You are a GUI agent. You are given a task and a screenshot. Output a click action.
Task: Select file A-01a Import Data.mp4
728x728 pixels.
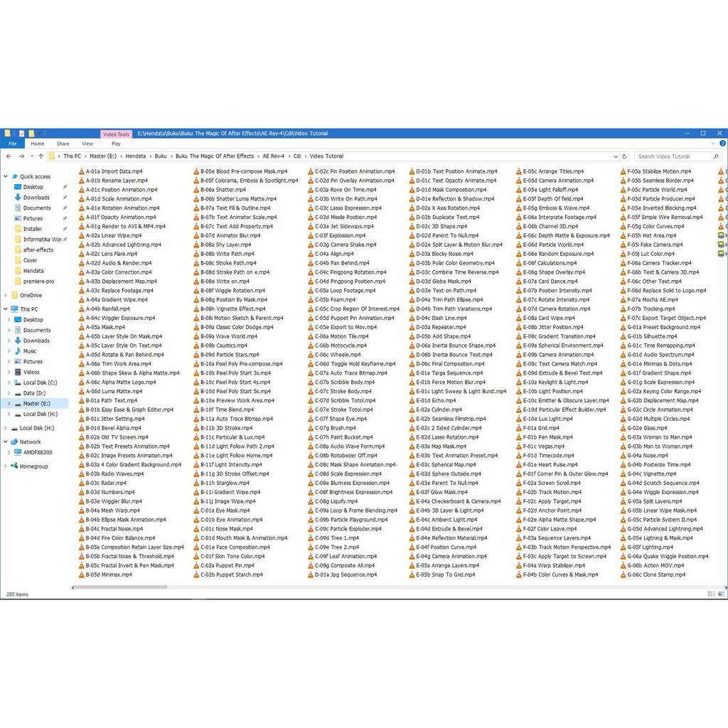(x=114, y=171)
